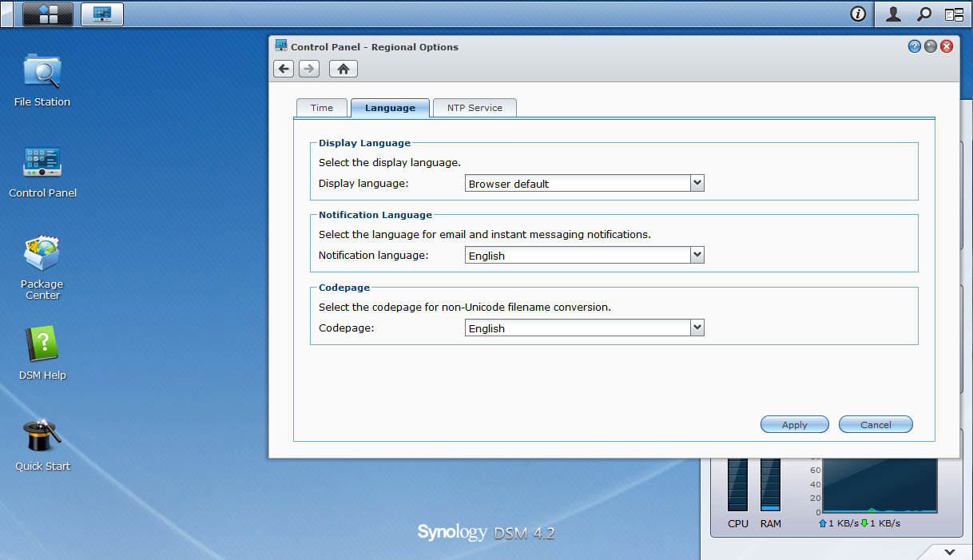Click the Codepage English field
This screenshot has height=560, width=973.
pyautogui.click(x=578, y=328)
